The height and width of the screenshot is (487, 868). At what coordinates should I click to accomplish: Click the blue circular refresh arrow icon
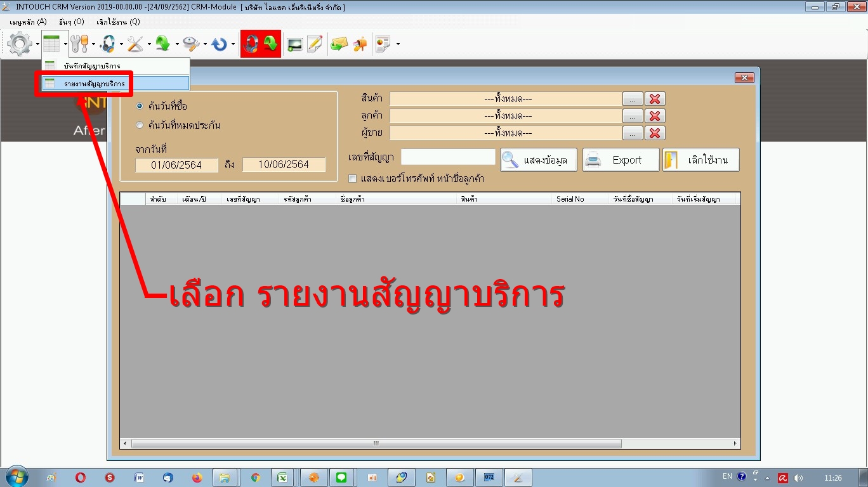point(220,44)
